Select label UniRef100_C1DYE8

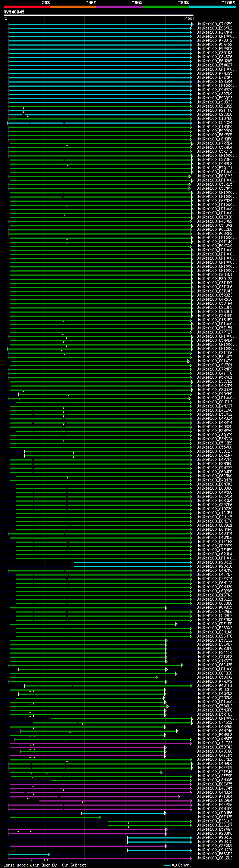(214, 119)
